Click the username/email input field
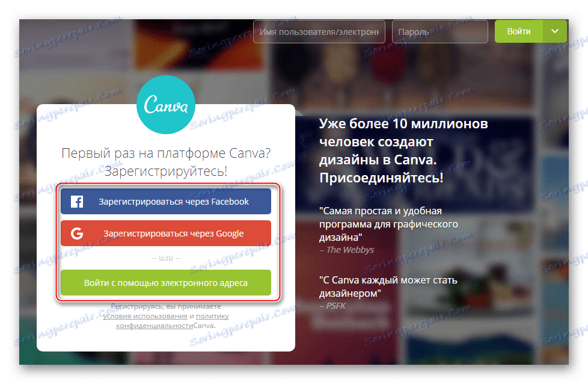Viewport: 588px width, 384px height. pyautogui.click(x=319, y=31)
